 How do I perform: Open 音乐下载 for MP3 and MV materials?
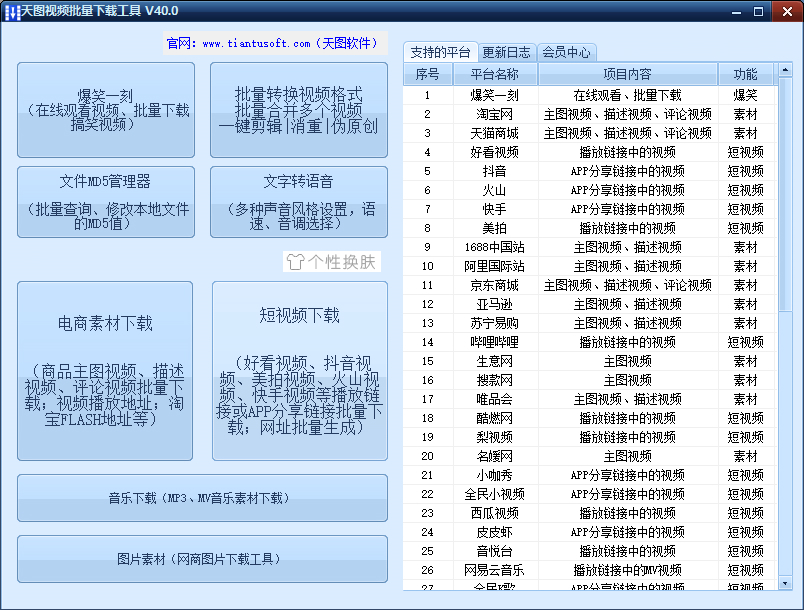(x=200, y=497)
